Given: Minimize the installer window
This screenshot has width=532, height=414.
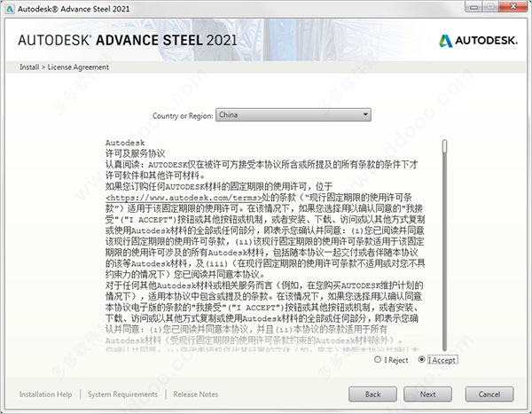Looking at the screenshot, I should point(474,7).
